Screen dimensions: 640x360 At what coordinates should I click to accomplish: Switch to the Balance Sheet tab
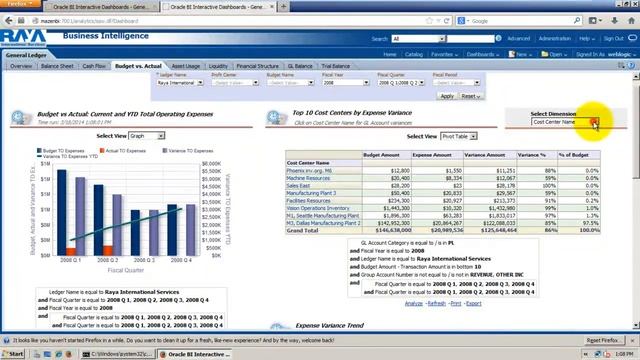57,66
